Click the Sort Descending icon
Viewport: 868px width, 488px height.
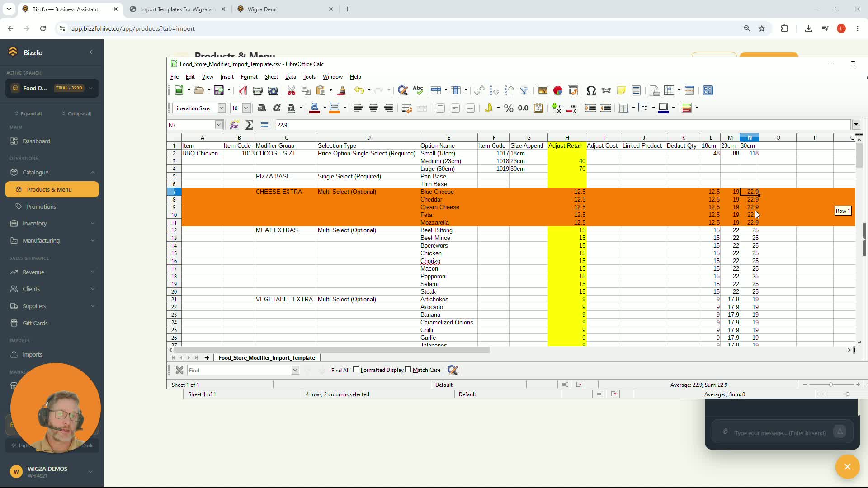[509, 91]
